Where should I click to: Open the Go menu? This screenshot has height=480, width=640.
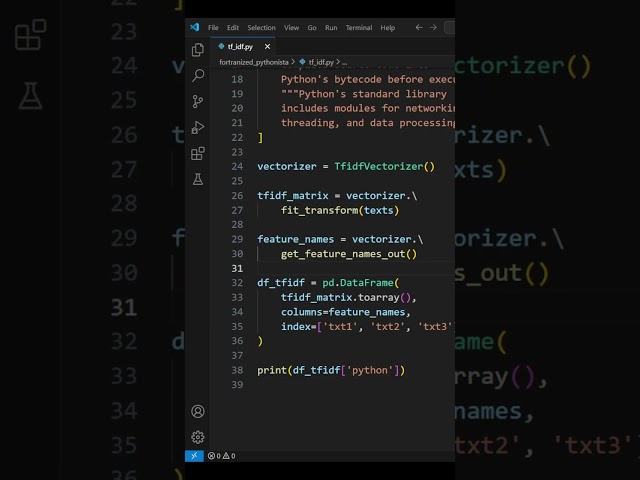point(312,27)
